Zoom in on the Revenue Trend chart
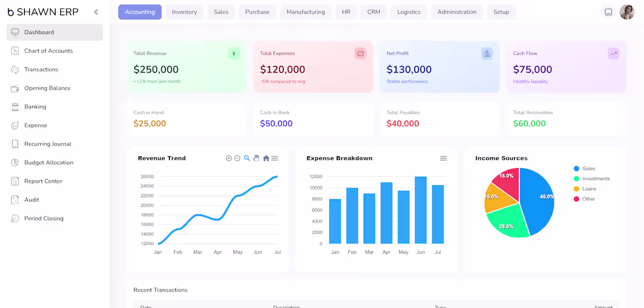This screenshot has height=308, width=644. click(229, 158)
